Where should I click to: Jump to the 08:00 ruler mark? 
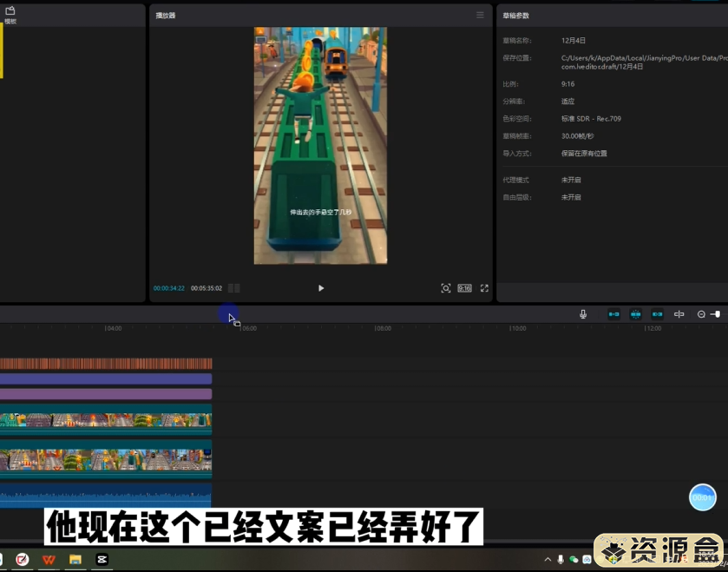coord(383,328)
